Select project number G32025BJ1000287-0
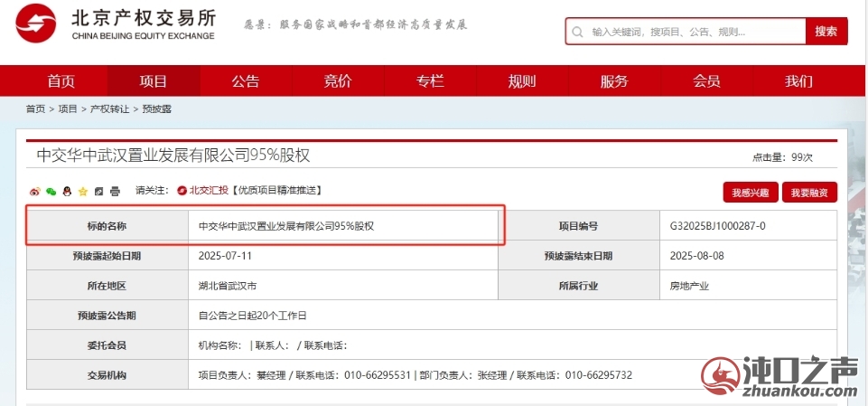 [718, 226]
